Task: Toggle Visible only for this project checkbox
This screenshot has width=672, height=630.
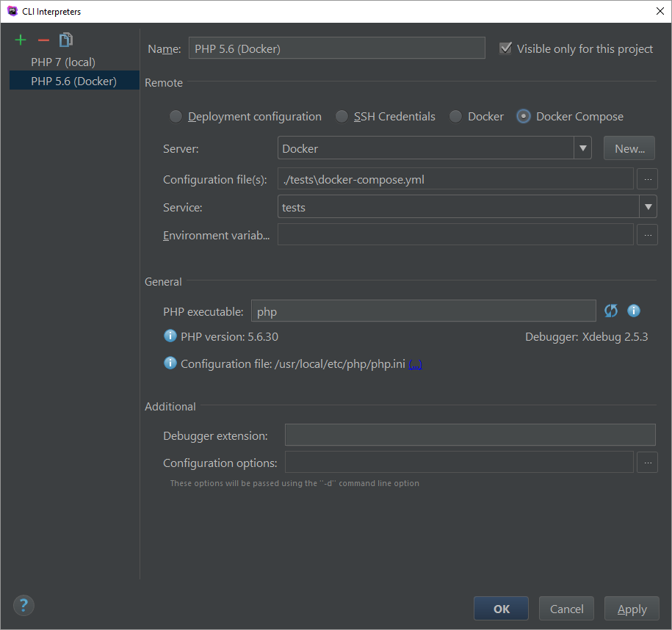Action: (506, 48)
